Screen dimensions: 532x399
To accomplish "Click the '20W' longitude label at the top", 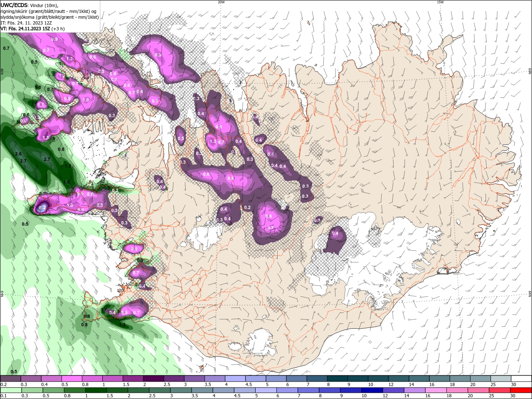I will point(221,2).
